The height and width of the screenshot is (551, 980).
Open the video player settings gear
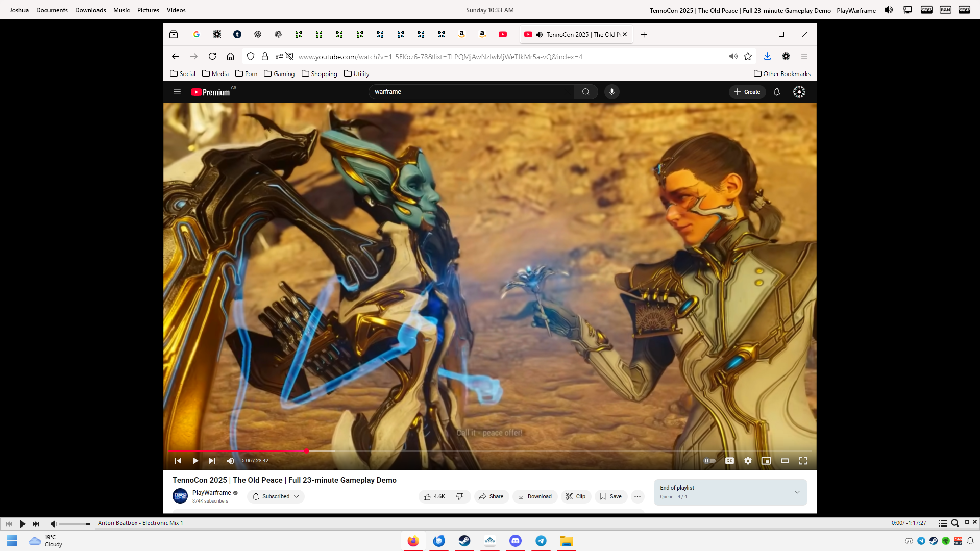(748, 461)
